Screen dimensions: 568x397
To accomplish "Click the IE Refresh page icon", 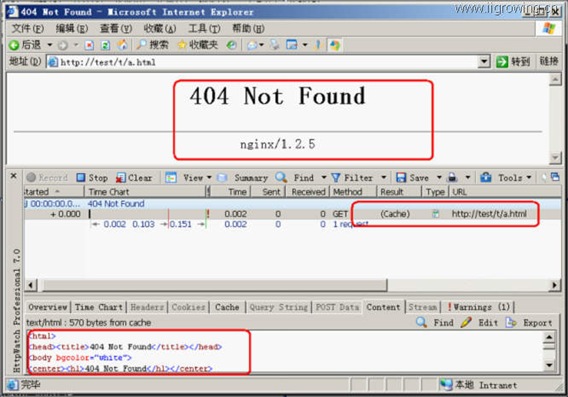I will [105, 45].
